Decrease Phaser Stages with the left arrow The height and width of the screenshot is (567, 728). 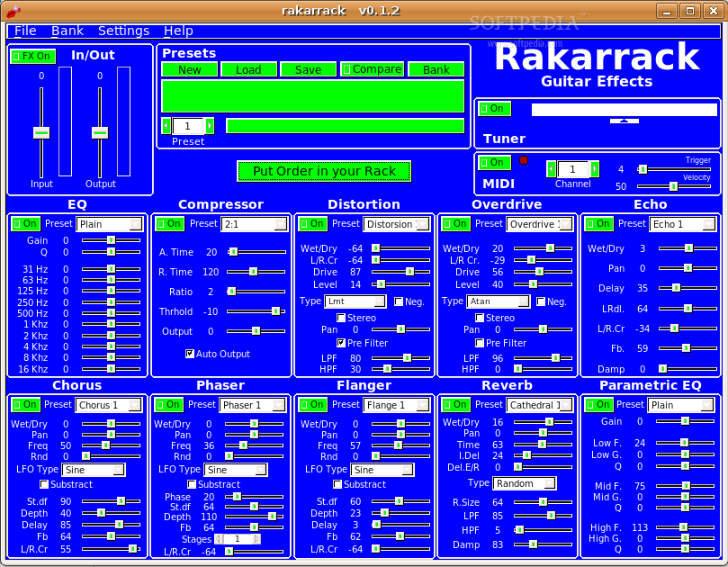point(219,538)
